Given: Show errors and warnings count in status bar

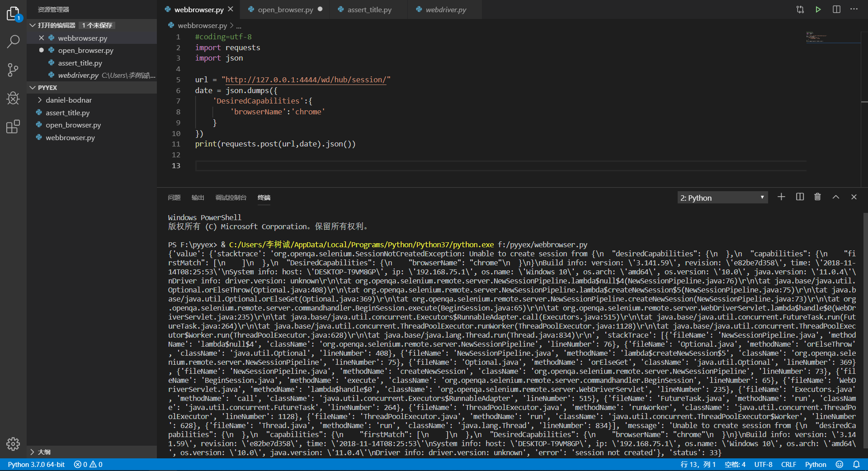Looking at the screenshot, I should pyautogui.click(x=88, y=464).
